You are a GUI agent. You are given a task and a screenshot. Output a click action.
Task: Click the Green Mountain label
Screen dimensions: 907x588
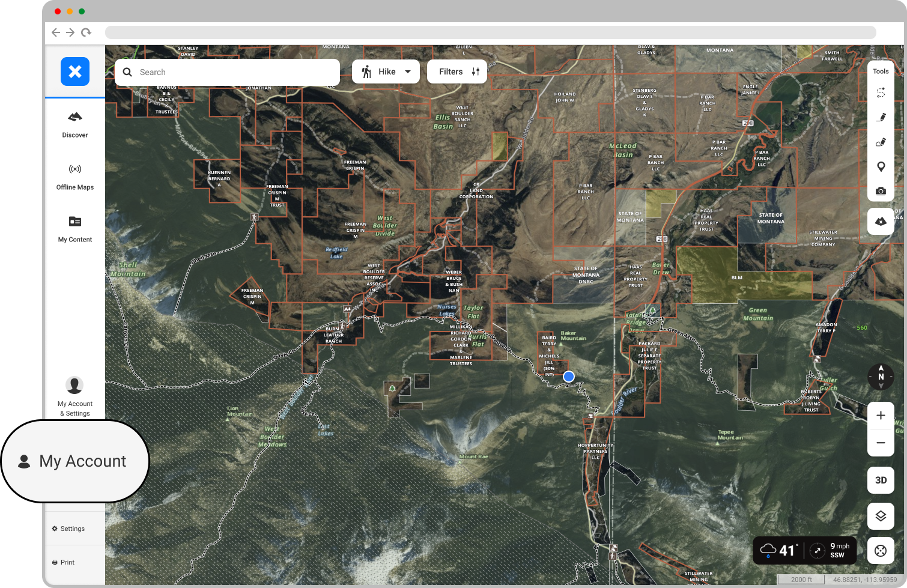click(x=758, y=314)
